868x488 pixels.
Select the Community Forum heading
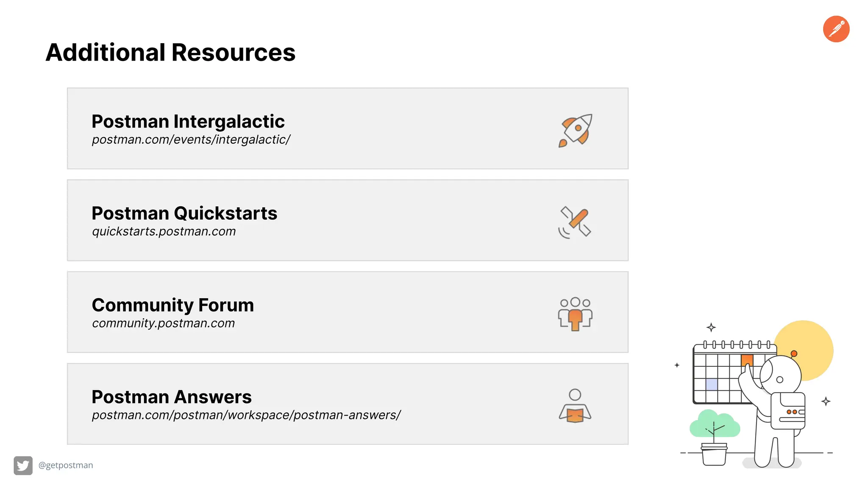pyautogui.click(x=173, y=305)
